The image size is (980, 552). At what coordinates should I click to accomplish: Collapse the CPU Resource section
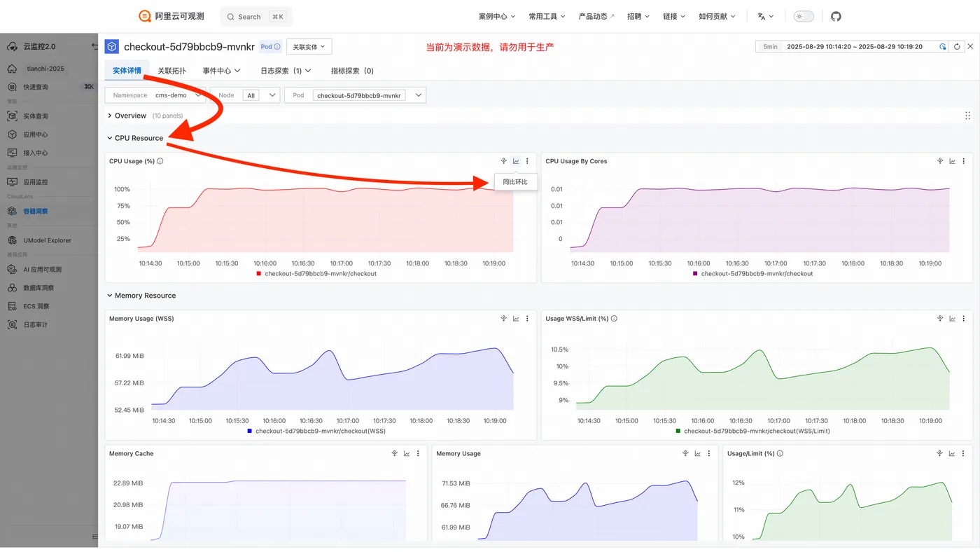tap(135, 138)
